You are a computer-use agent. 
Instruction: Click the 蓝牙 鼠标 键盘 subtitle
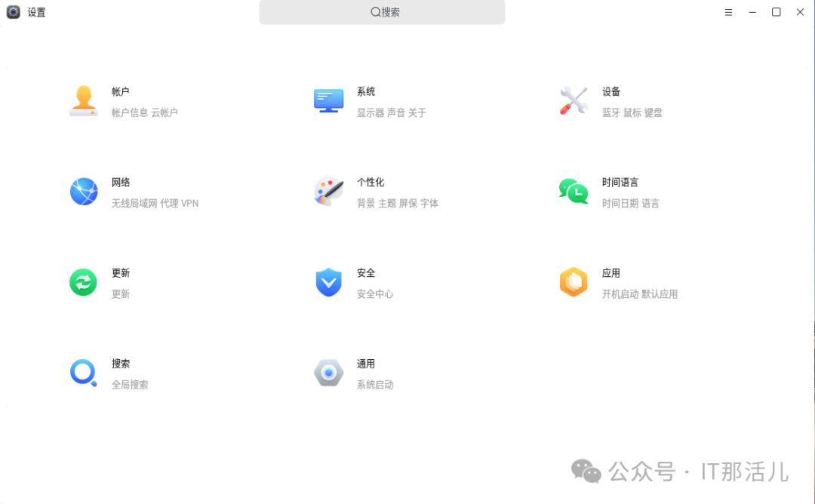coord(632,112)
